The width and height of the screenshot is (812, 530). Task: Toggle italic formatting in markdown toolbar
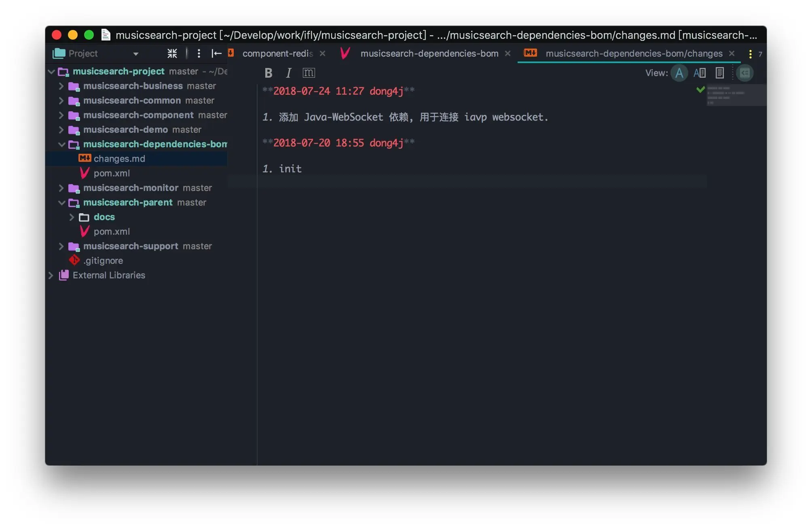(x=288, y=73)
